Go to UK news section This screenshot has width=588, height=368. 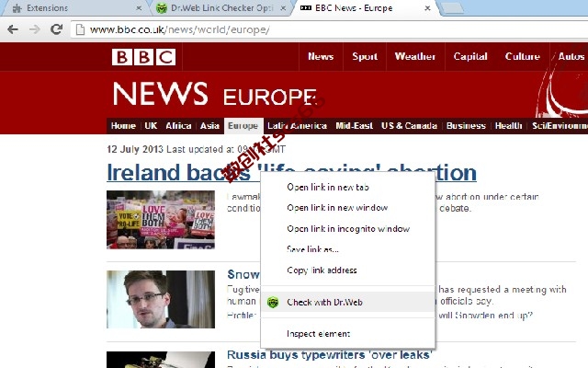(151, 126)
